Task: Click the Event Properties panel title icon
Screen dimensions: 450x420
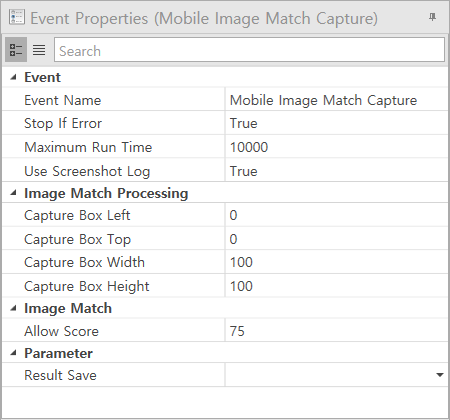Action: (x=17, y=17)
